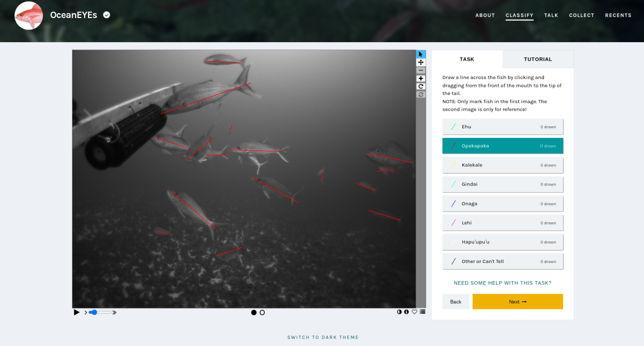The height and width of the screenshot is (346, 644).
Task: Click the OceanEYEs fish logo
Action: (29, 15)
